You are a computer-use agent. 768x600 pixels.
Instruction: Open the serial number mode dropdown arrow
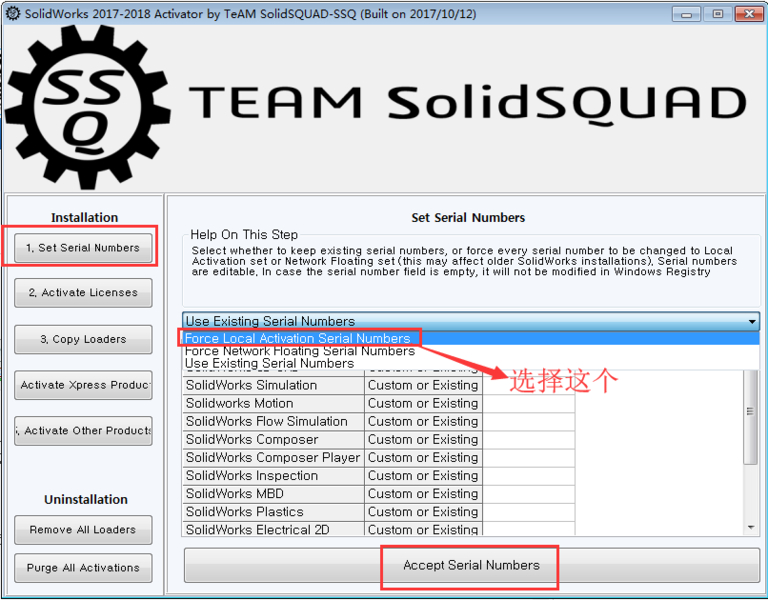tap(752, 322)
